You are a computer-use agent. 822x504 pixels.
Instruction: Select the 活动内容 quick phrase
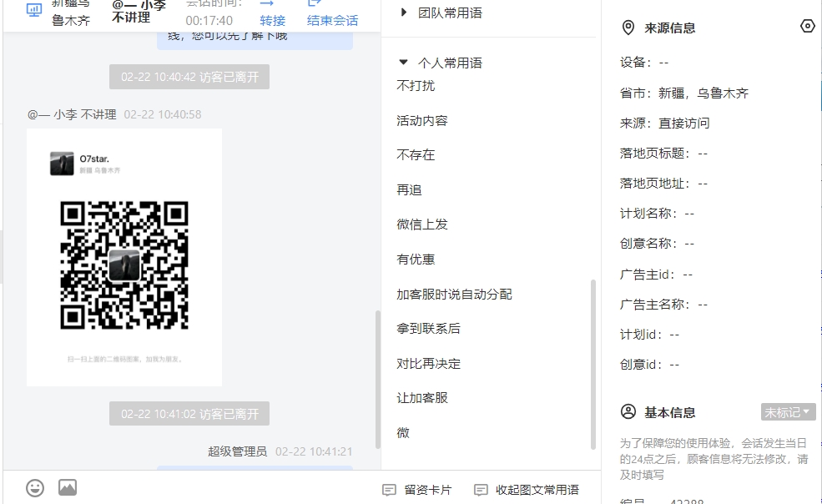[x=422, y=121]
